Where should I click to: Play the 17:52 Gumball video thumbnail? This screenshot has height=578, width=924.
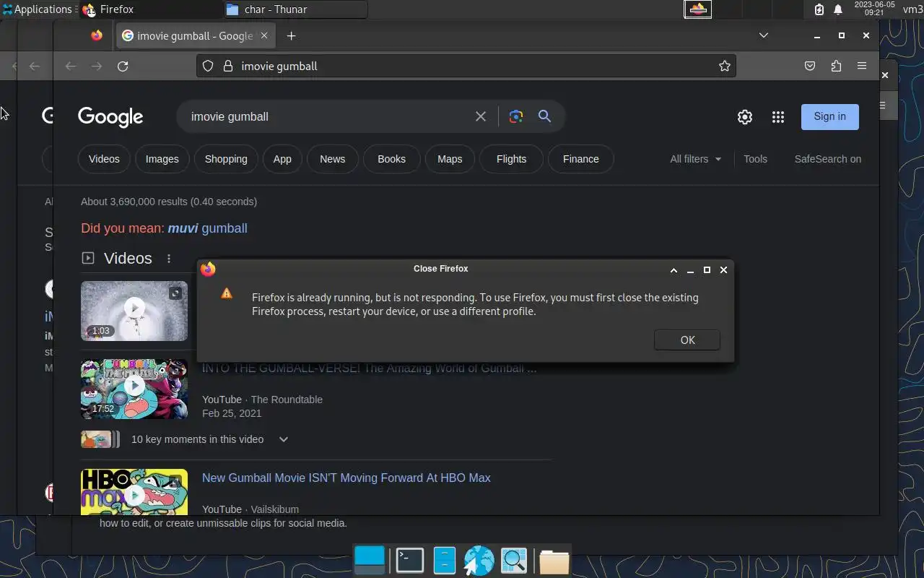[134, 389]
